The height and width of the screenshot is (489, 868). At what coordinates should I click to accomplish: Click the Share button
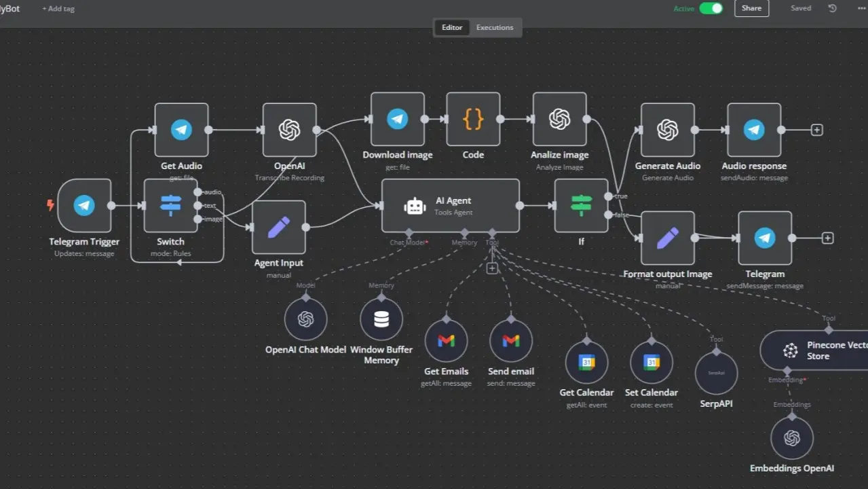(751, 8)
